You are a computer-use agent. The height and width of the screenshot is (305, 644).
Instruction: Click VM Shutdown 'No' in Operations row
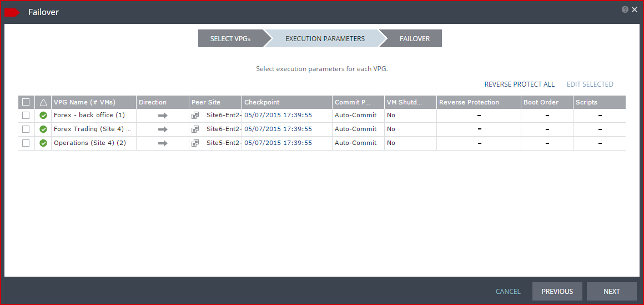coord(391,143)
